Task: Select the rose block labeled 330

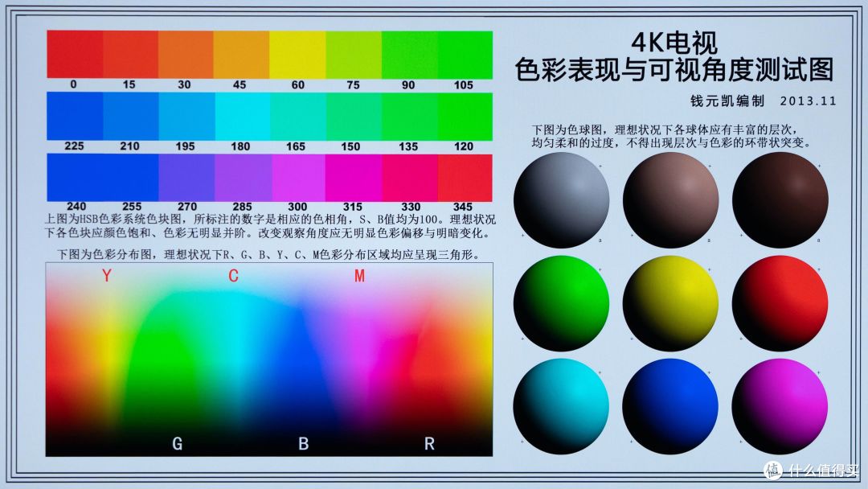Action: pyautogui.click(x=410, y=178)
